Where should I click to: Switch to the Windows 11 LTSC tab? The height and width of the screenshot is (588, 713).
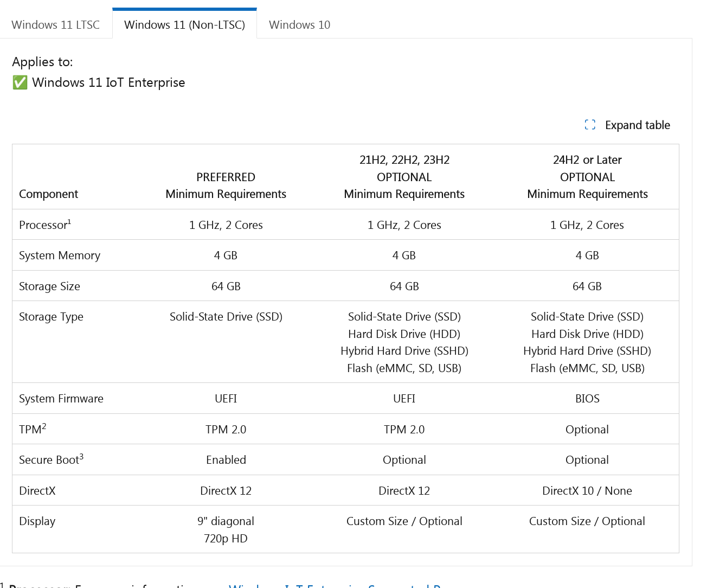(56, 25)
